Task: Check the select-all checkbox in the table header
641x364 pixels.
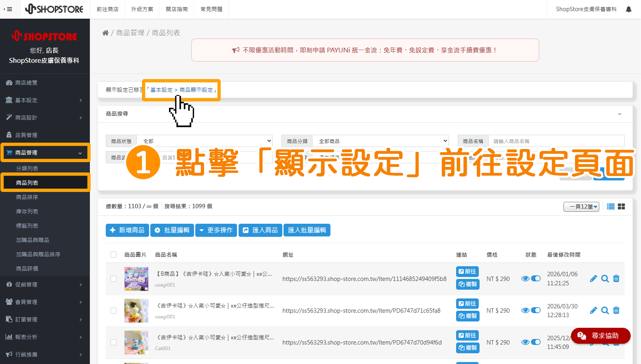Action: [x=113, y=254]
